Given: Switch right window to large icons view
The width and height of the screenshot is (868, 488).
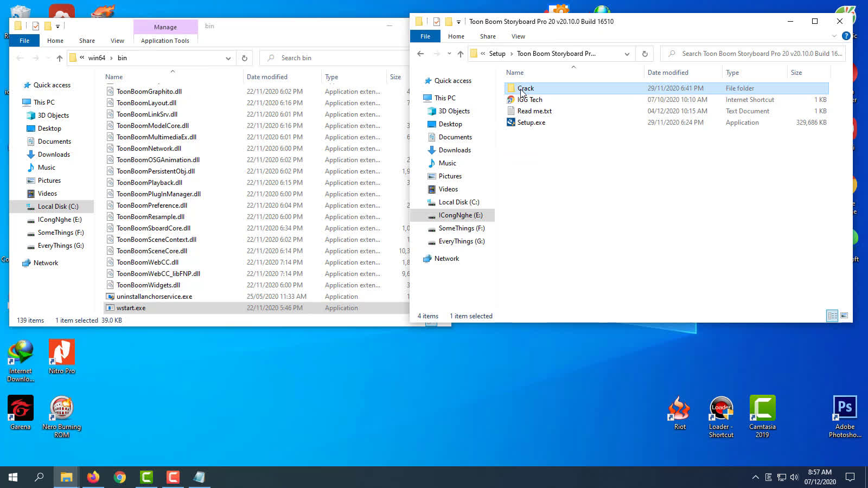Looking at the screenshot, I should click(x=844, y=316).
